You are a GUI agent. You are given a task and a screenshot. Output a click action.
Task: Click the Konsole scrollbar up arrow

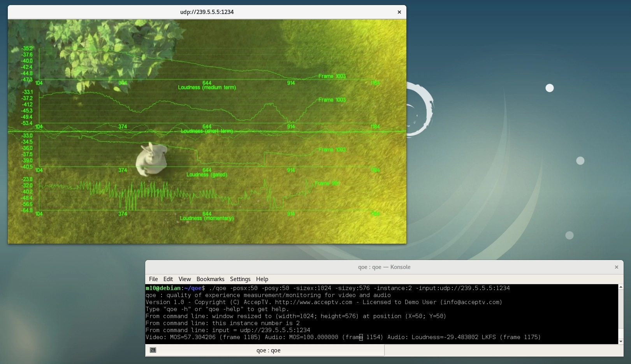pos(620,287)
